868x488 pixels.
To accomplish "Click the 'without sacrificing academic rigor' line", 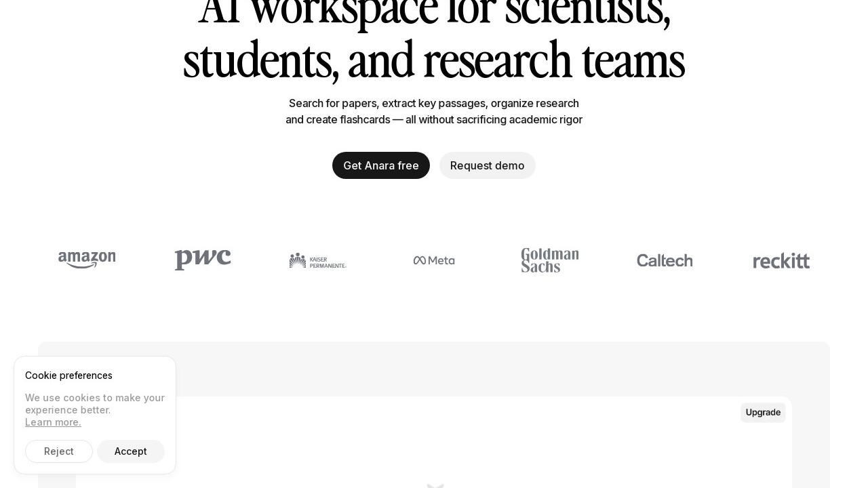I will [x=494, y=120].
